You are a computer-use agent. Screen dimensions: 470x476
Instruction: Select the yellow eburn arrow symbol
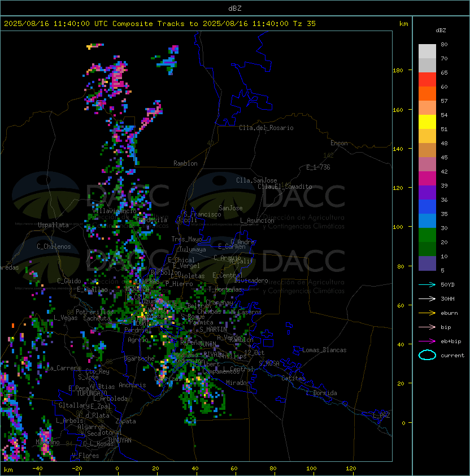tap(427, 313)
